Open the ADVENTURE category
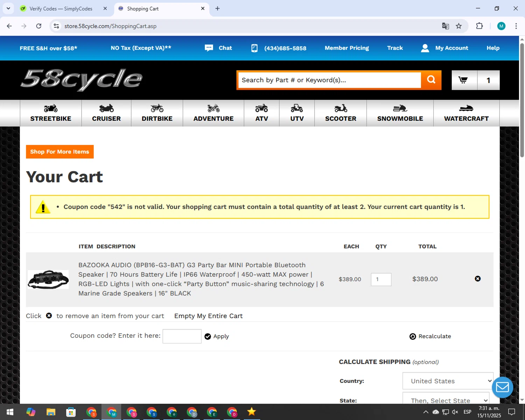The width and height of the screenshot is (525, 420). coord(213,113)
